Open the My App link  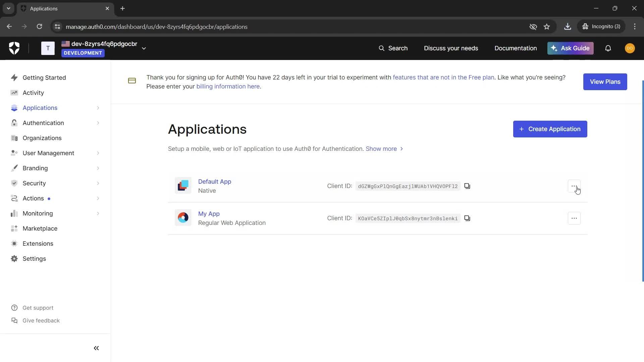click(209, 214)
